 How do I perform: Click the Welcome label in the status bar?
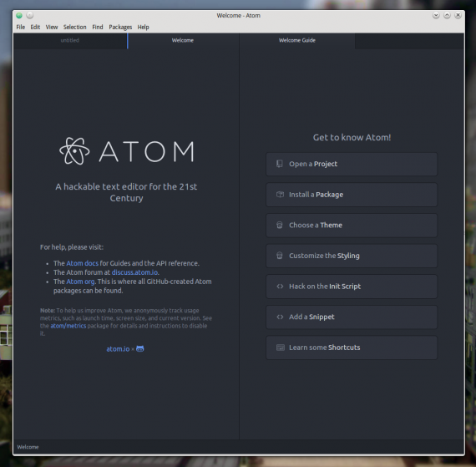pos(28,447)
